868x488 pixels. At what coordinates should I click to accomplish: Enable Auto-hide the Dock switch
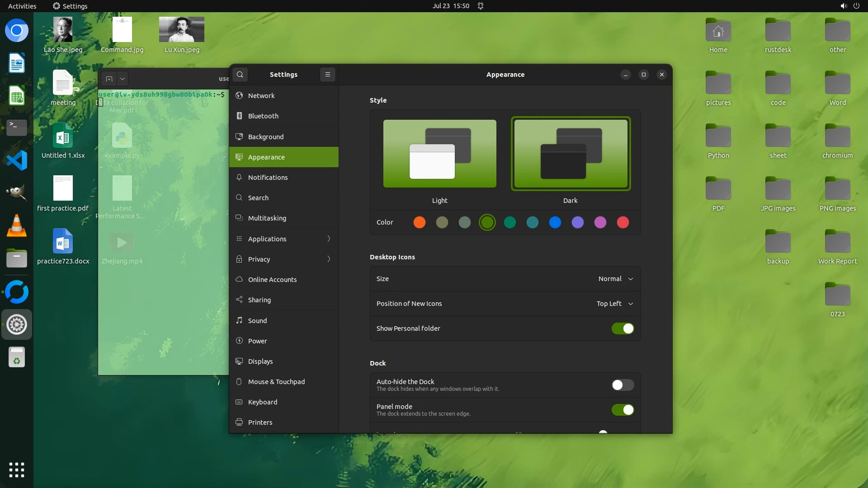point(623,385)
